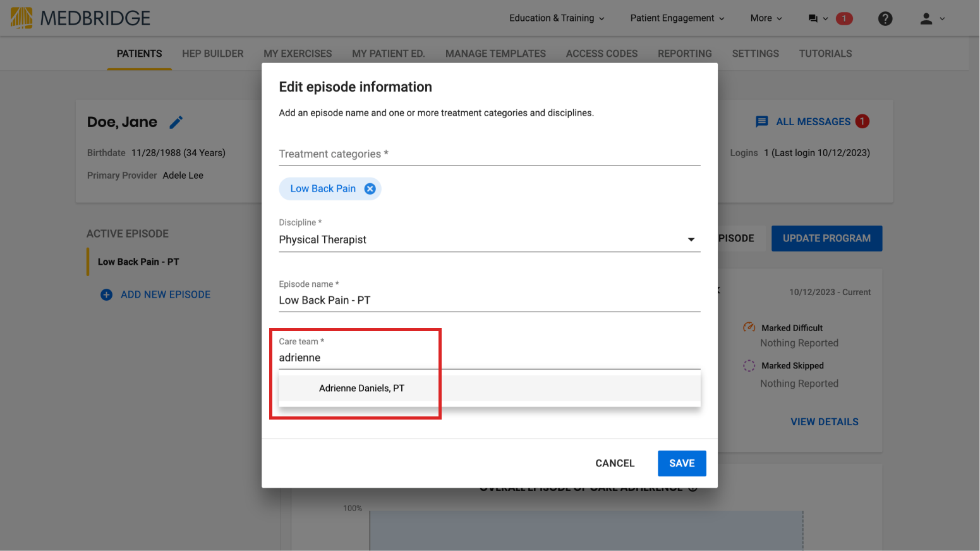Click the plus icon beside Add New Episode
Image resolution: width=980 pixels, height=551 pixels.
107,294
